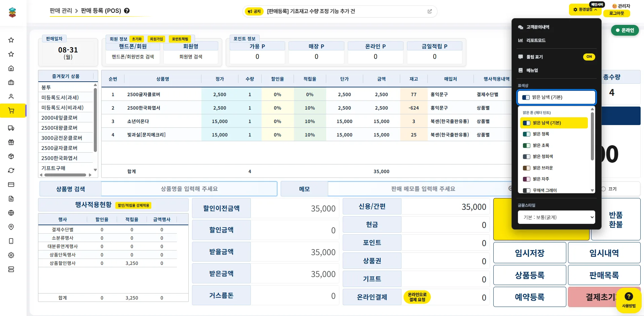644x316 pixels.
Task: Toggle 할인/적립율 강제적용 badge
Action: pos(134,205)
